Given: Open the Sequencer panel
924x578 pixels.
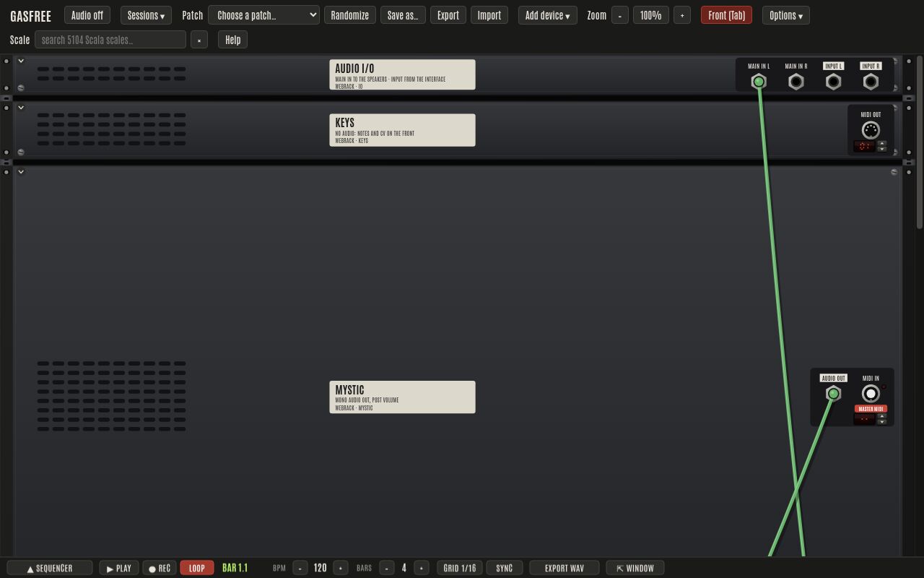Looking at the screenshot, I should pos(50,568).
